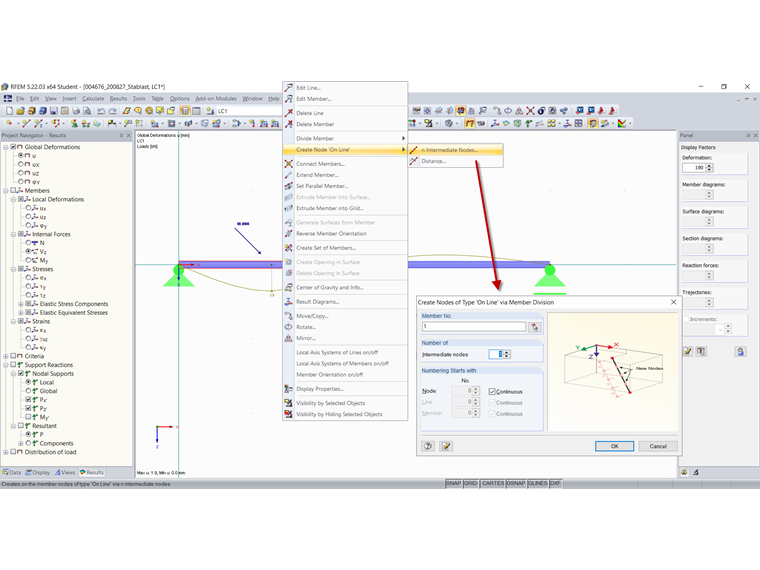760x570 pixels.
Task: Click the mirror triangle icon in top toolbar
Action: [519, 111]
